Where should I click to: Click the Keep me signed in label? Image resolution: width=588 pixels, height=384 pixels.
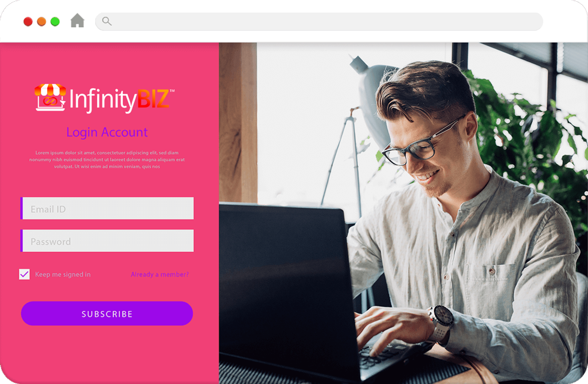point(63,275)
